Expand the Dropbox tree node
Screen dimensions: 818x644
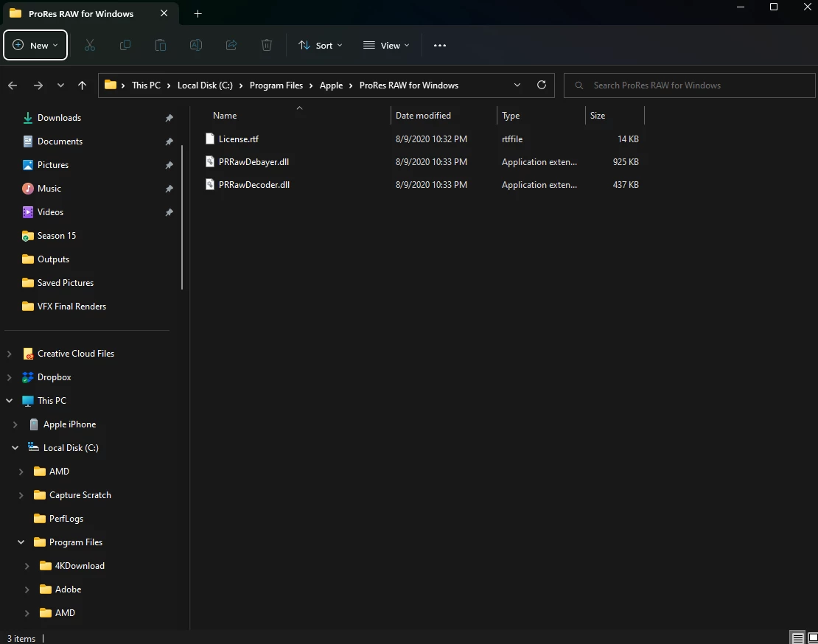pyautogui.click(x=10, y=377)
